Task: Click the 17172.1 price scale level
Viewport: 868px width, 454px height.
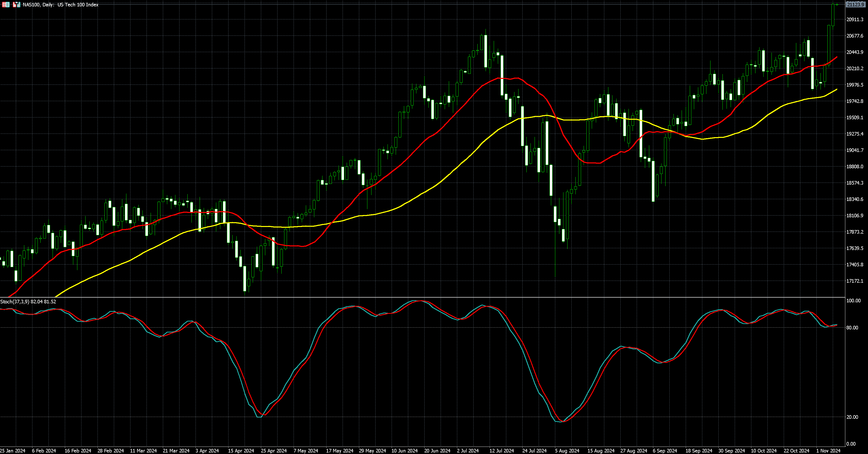Action: coord(854,281)
